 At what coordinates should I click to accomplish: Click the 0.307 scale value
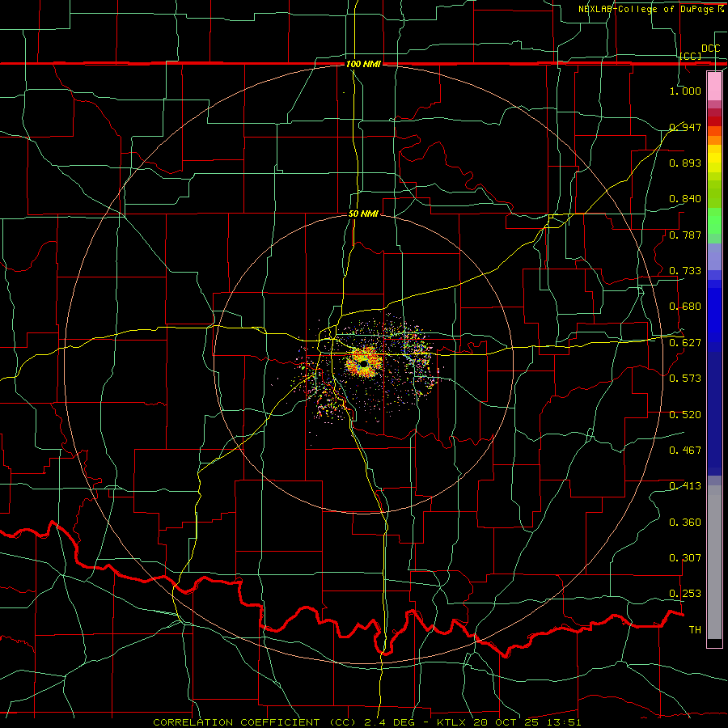click(x=685, y=558)
